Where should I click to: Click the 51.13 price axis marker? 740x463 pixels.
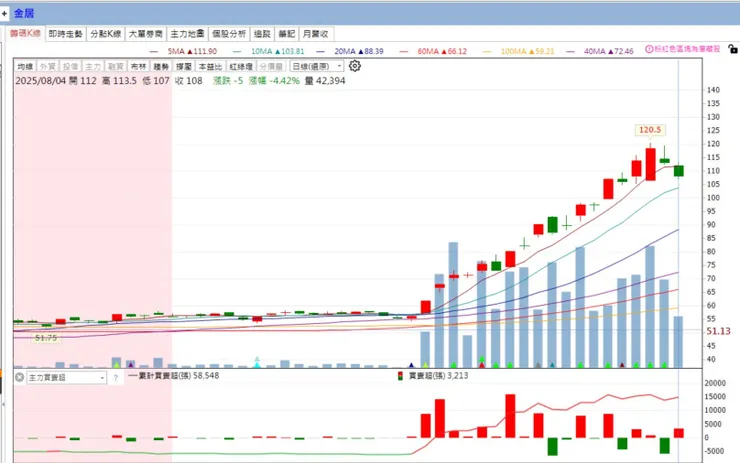point(718,331)
